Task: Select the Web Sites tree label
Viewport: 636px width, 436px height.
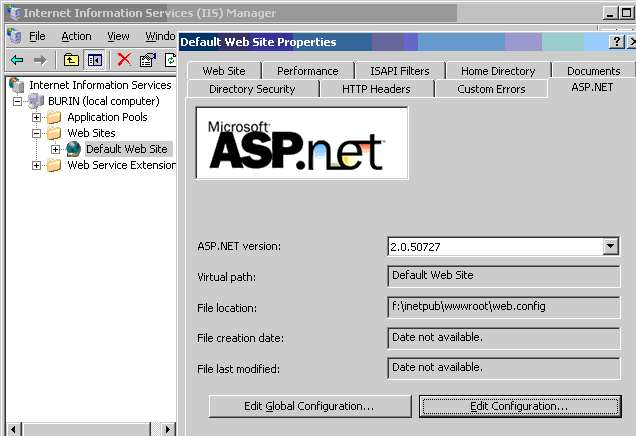Action: (91, 133)
